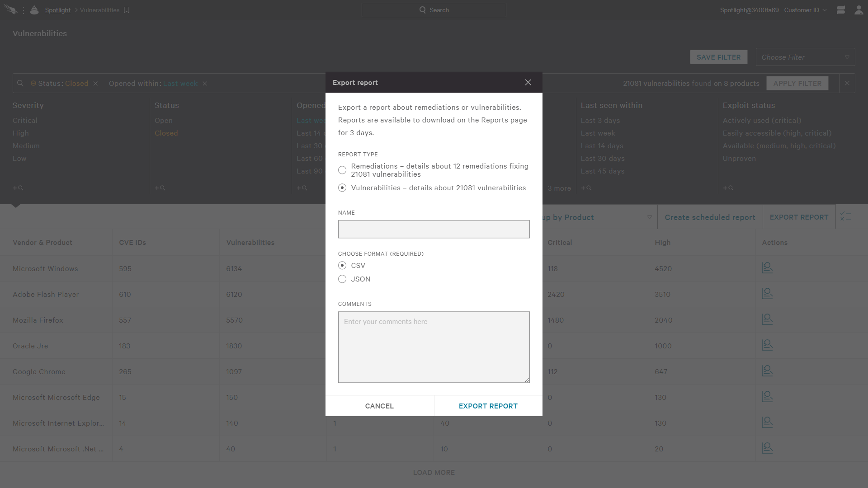Filter by Critical severity
868x488 pixels.
pos(25,121)
